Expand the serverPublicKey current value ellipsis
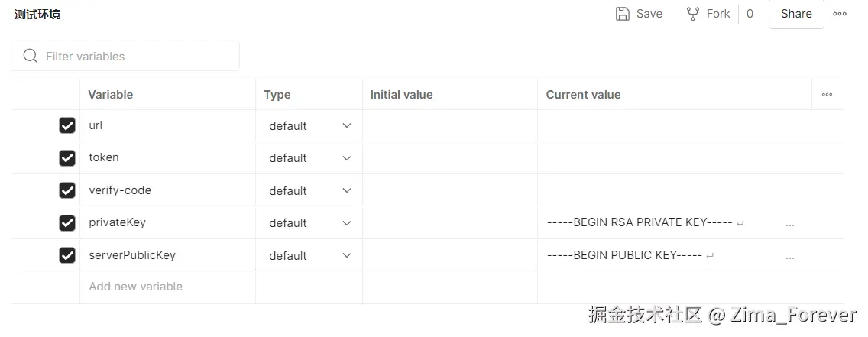This screenshot has width=868, height=337. [x=790, y=258]
